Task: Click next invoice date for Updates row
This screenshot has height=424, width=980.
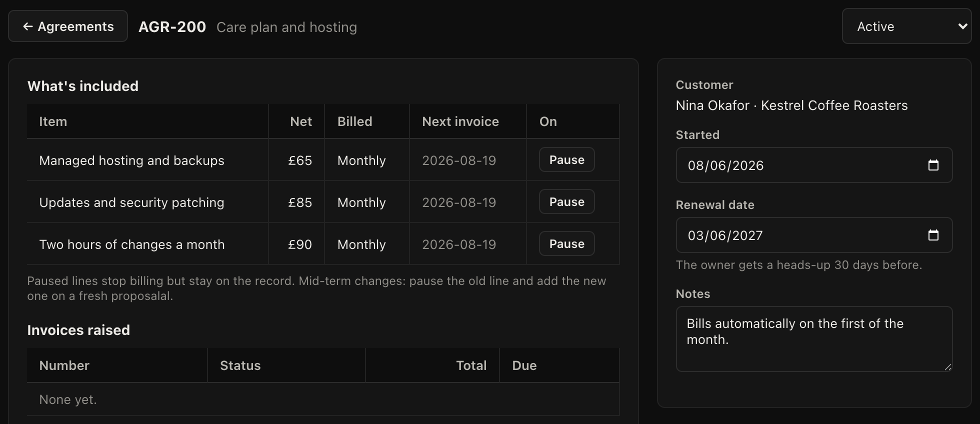Action: (459, 202)
